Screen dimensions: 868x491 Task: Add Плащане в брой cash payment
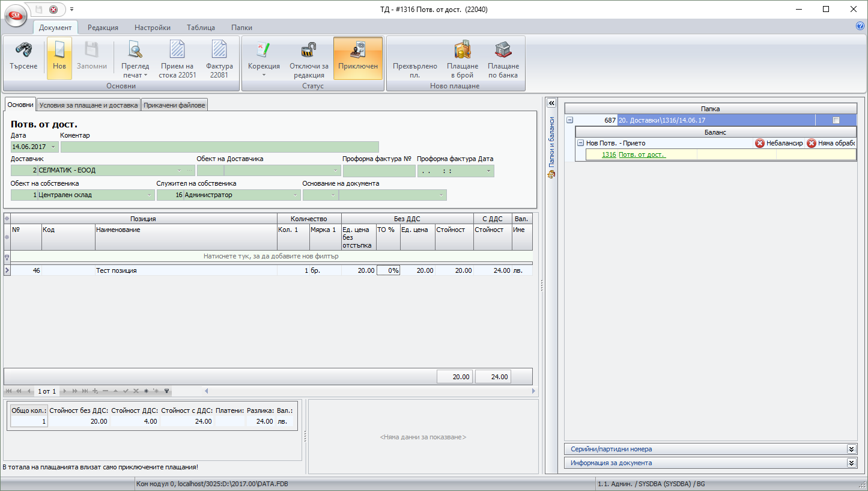click(463, 58)
